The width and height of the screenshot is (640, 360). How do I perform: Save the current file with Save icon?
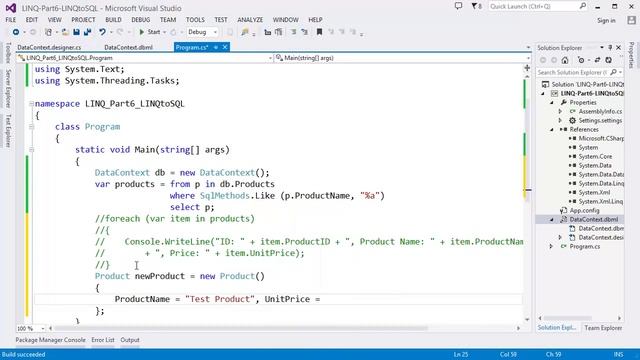point(76,32)
